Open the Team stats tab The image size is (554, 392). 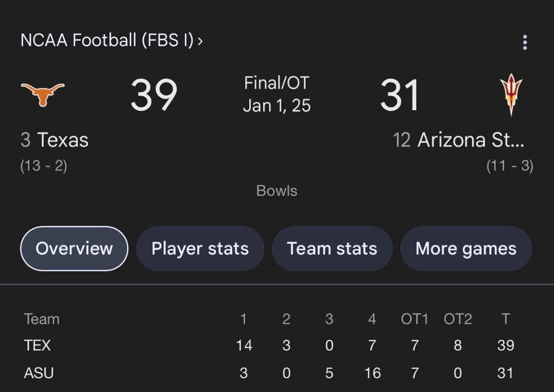coord(332,249)
